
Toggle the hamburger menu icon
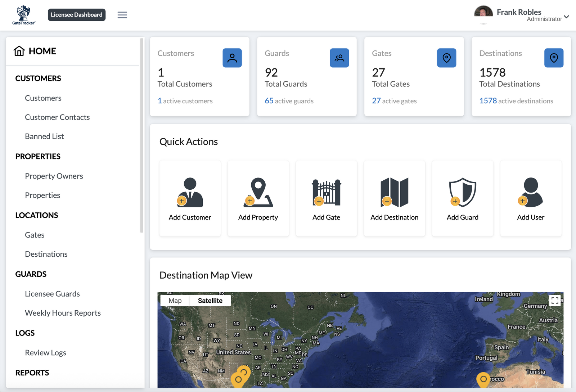(x=122, y=15)
